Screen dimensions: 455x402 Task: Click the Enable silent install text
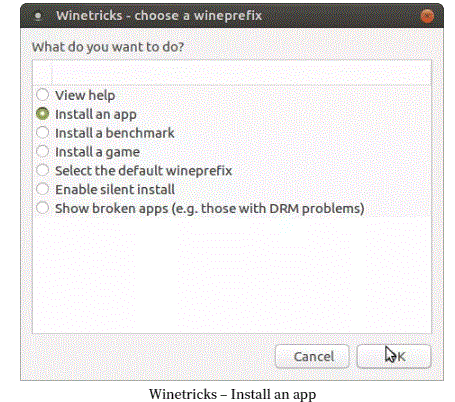pyautogui.click(x=115, y=189)
